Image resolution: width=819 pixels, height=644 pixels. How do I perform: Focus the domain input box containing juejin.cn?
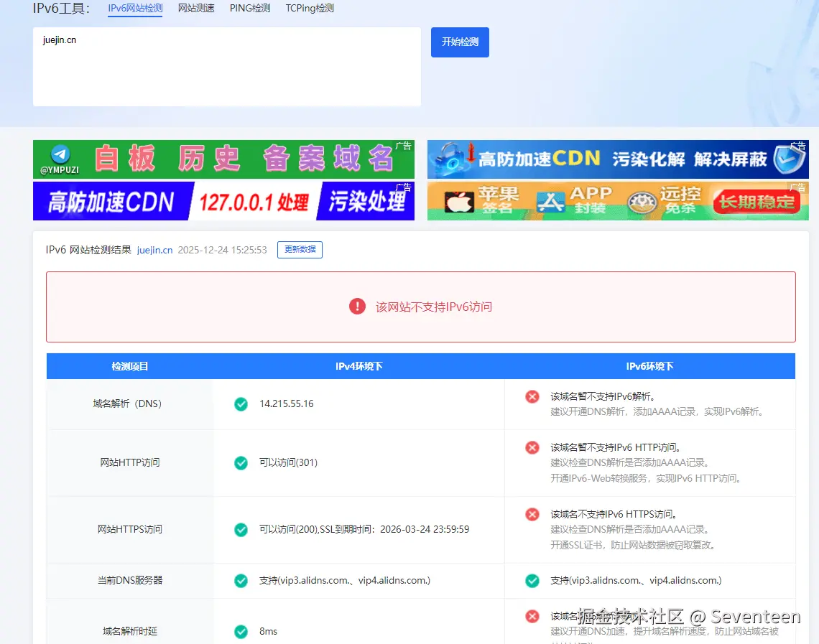pyautogui.click(x=227, y=67)
